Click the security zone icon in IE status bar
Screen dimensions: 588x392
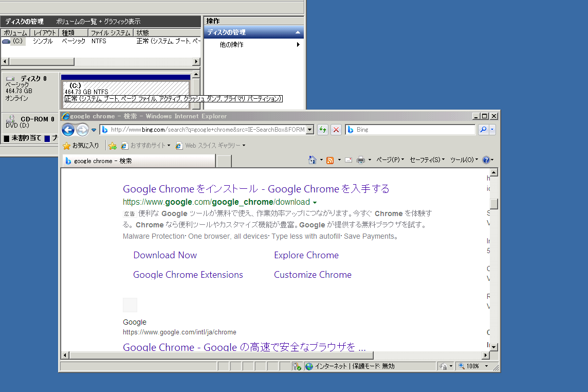(x=297, y=366)
